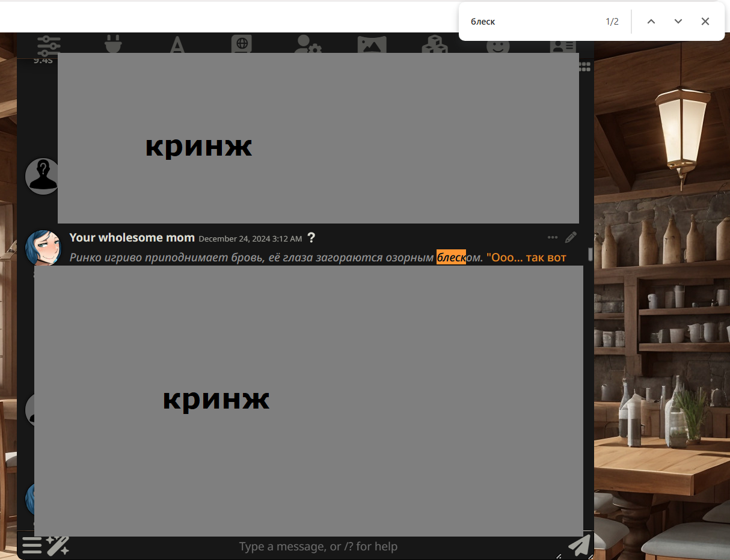Close the browser find bar

pos(705,21)
